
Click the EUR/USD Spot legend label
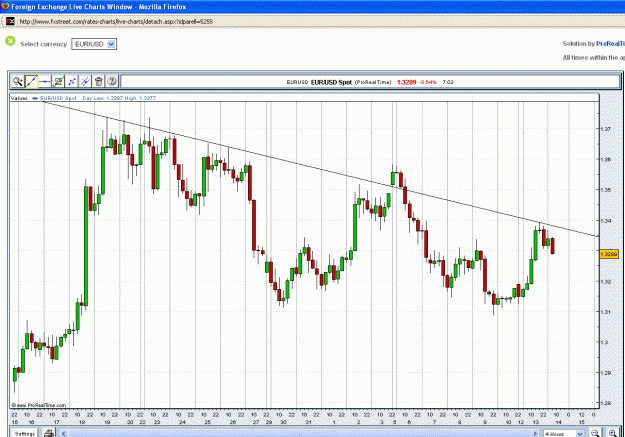click(x=58, y=98)
